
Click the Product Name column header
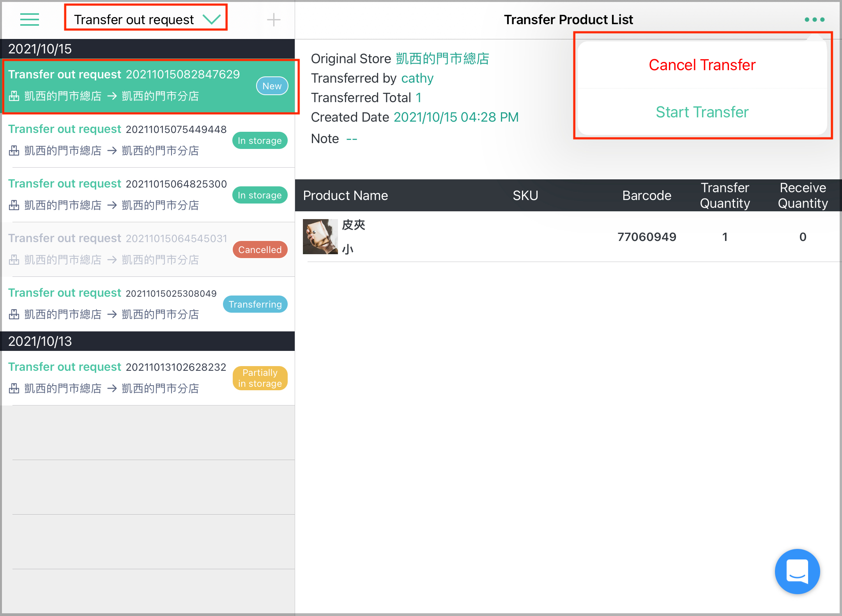pyautogui.click(x=345, y=195)
